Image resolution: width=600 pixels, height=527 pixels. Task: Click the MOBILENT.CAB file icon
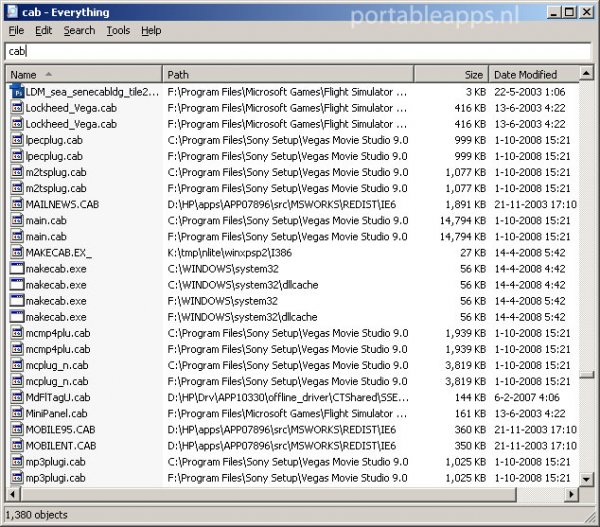pyautogui.click(x=17, y=445)
